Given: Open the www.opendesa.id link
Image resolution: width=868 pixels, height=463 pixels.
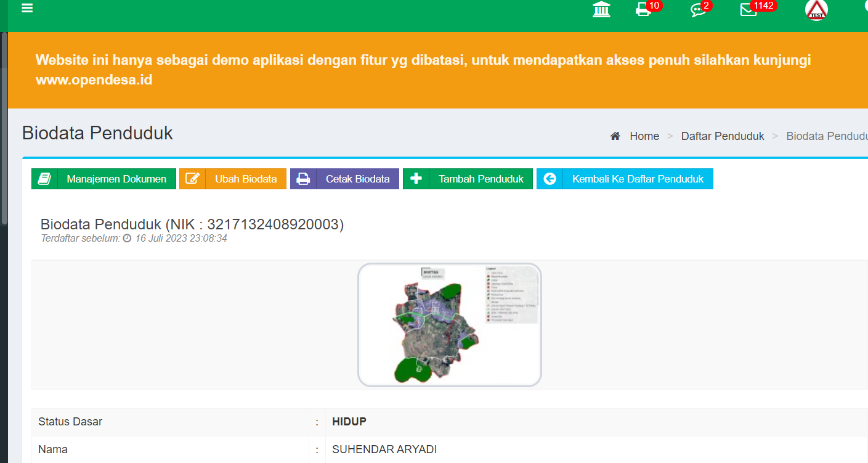Looking at the screenshot, I should pyautogui.click(x=94, y=80).
